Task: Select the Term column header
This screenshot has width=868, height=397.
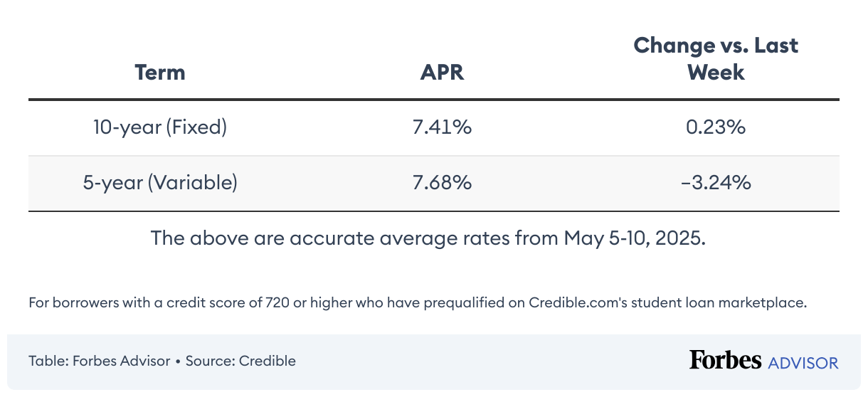Action: (160, 72)
